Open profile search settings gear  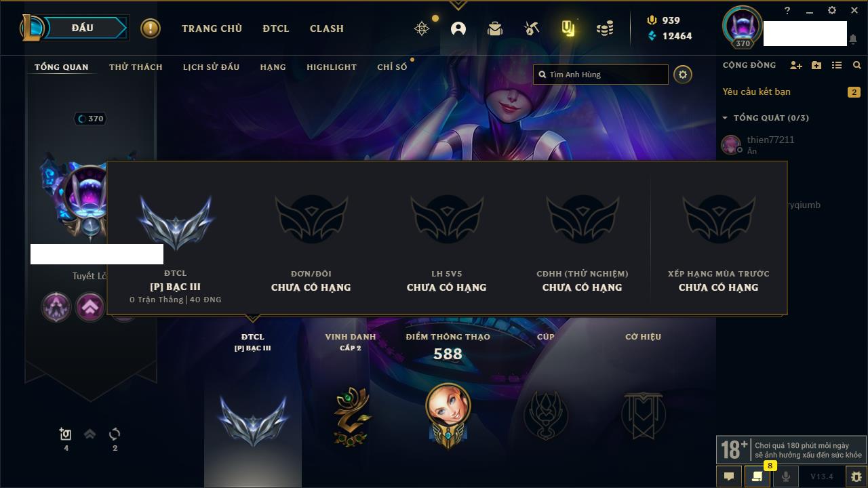pos(683,75)
